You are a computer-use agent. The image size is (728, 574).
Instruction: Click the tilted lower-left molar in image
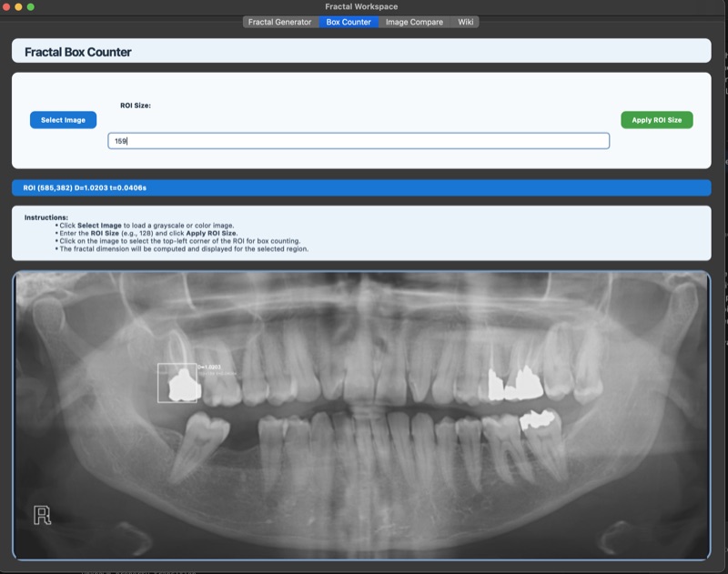[x=197, y=448]
